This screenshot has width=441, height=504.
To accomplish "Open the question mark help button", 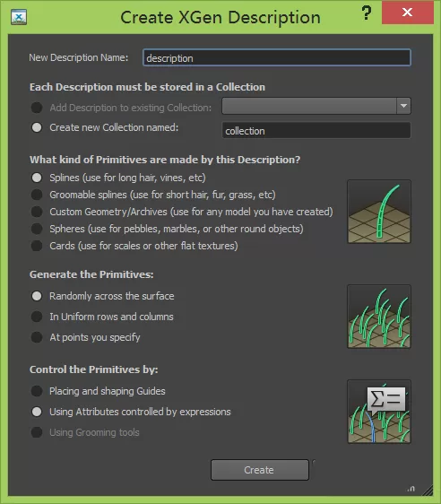I will point(367,13).
